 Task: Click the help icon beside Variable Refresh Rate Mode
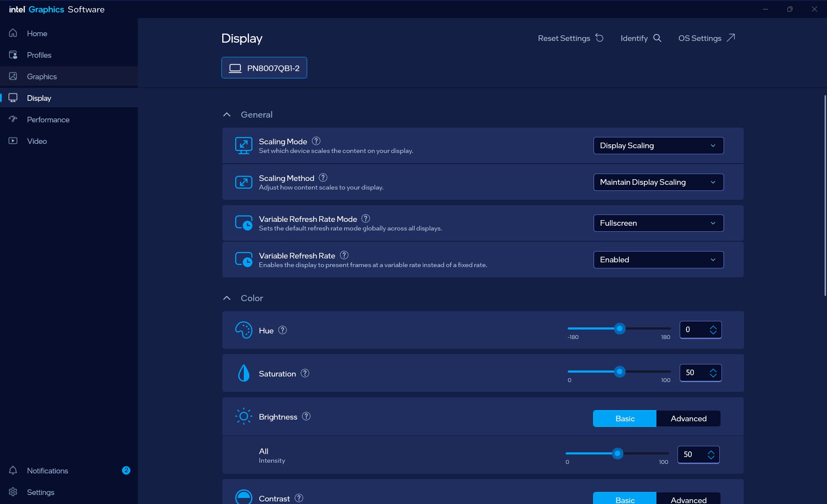click(x=366, y=219)
